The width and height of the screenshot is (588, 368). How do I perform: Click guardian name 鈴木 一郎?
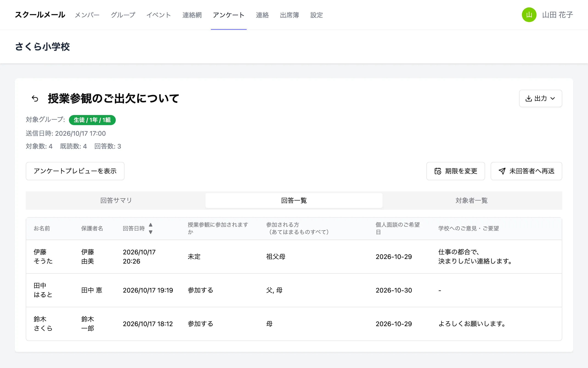(88, 324)
